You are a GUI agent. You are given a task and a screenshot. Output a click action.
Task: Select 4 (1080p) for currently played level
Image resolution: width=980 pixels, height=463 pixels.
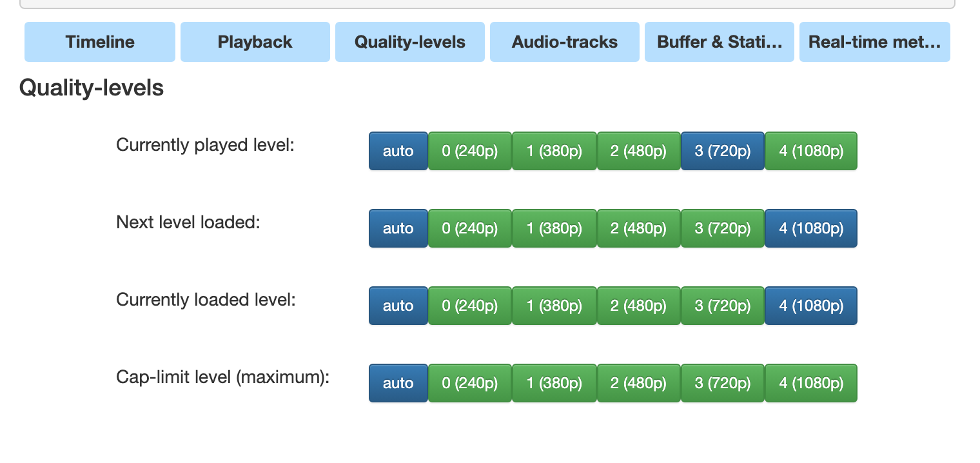[x=810, y=151]
